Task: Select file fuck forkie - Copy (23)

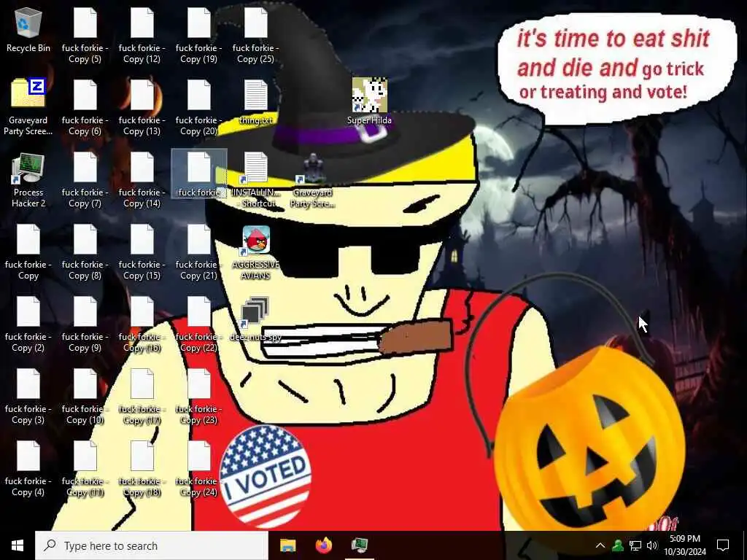Action: [199, 397]
